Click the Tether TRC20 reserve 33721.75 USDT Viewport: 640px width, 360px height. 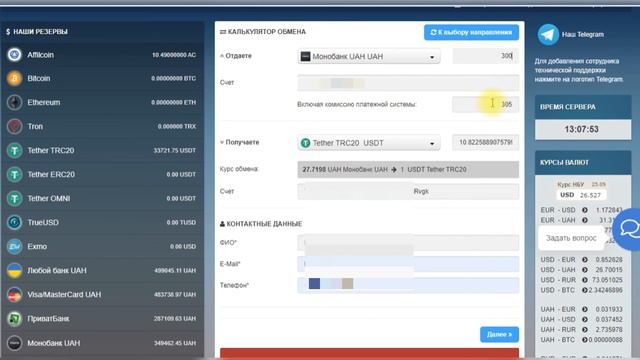coord(174,151)
